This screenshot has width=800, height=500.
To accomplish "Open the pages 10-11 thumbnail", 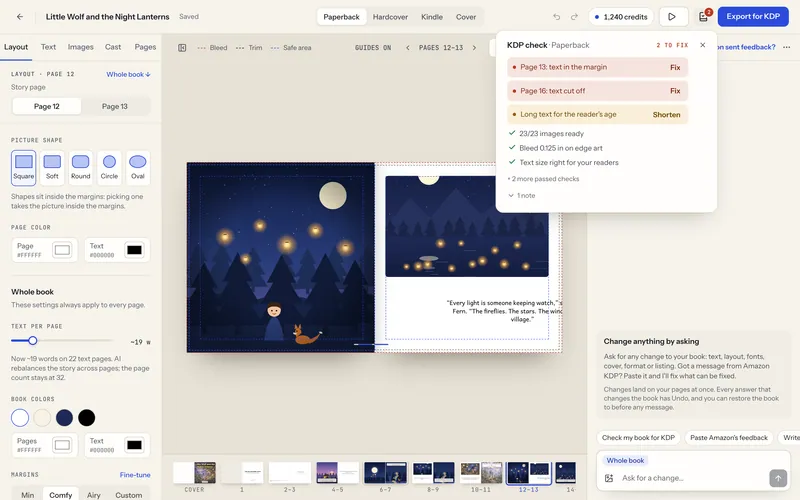I will 481,473.
